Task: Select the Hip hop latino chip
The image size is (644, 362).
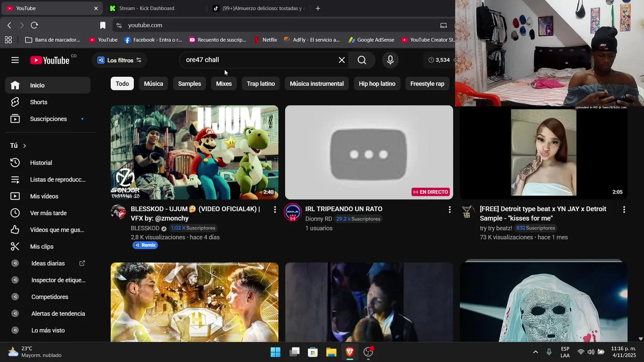Action: pos(377,83)
